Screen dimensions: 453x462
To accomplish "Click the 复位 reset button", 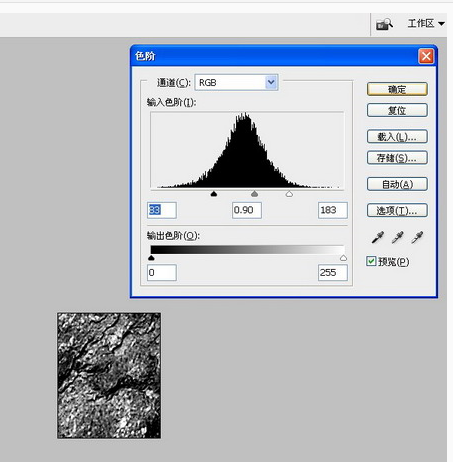I will tap(397, 110).
